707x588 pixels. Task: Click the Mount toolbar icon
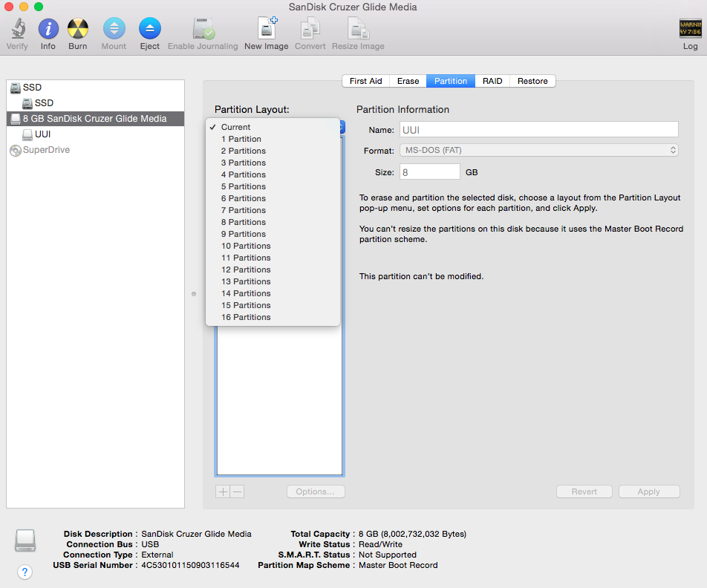pyautogui.click(x=114, y=29)
